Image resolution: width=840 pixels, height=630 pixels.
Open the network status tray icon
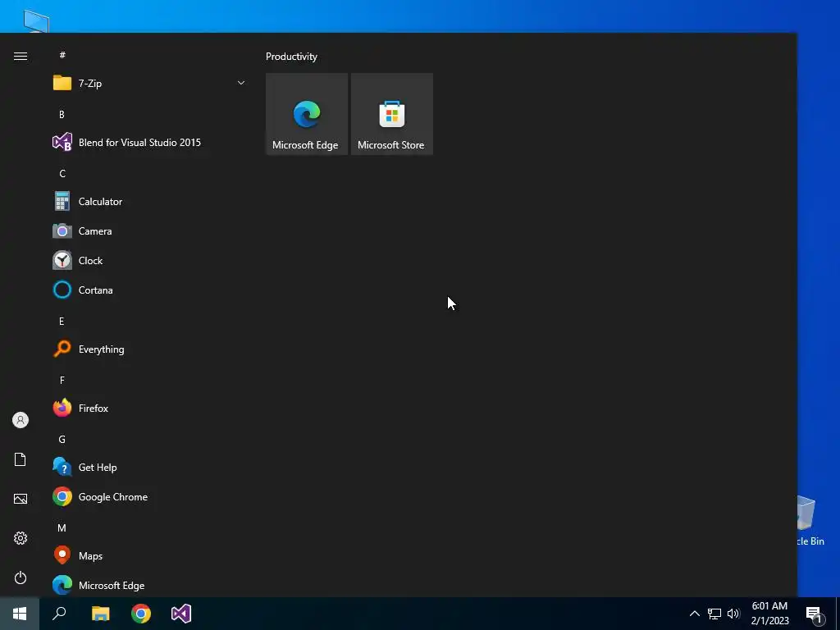pos(714,614)
